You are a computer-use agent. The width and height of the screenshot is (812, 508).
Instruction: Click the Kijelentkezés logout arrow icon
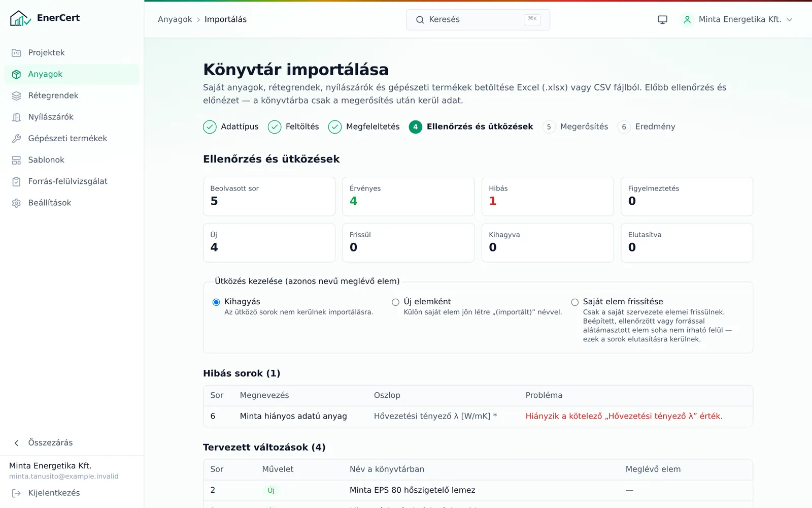16,493
